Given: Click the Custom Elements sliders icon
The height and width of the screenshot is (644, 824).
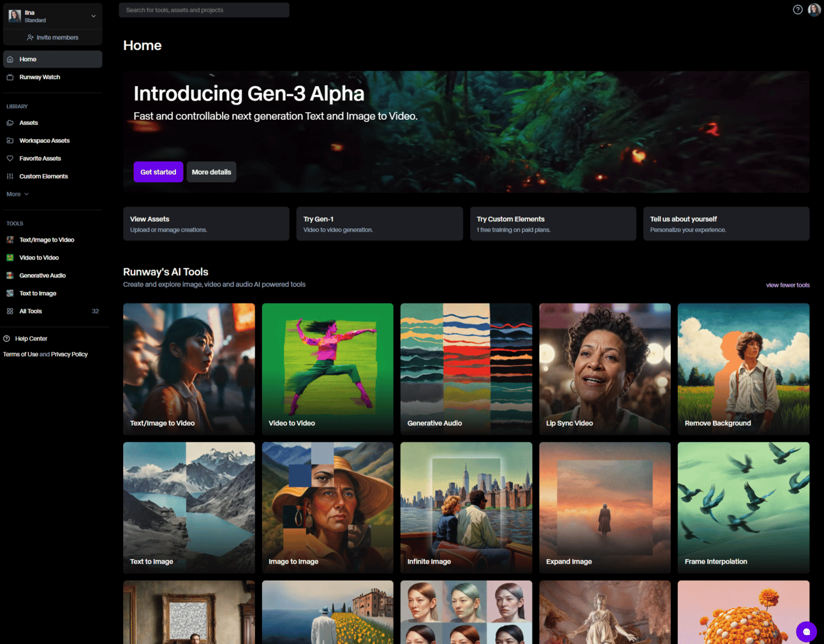Looking at the screenshot, I should [10, 177].
